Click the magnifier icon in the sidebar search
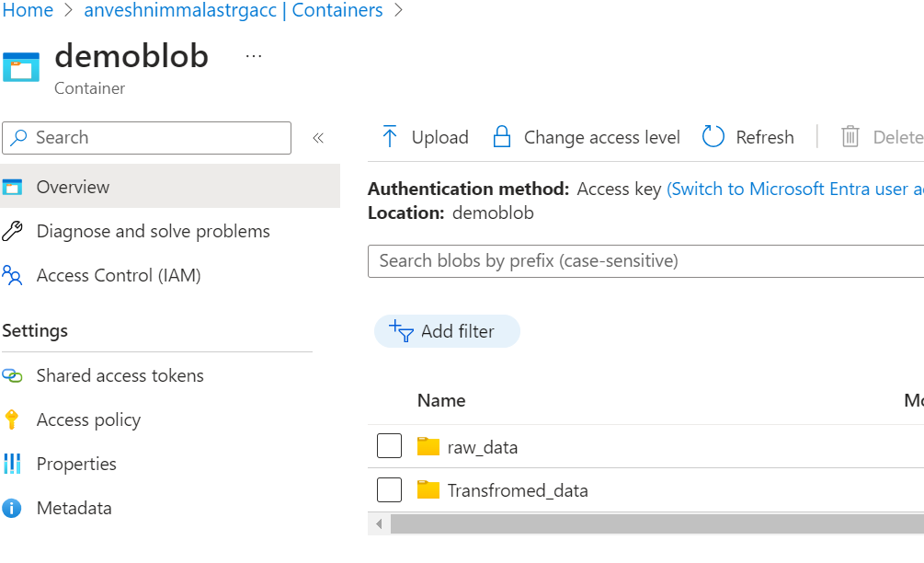 pos(18,137)
